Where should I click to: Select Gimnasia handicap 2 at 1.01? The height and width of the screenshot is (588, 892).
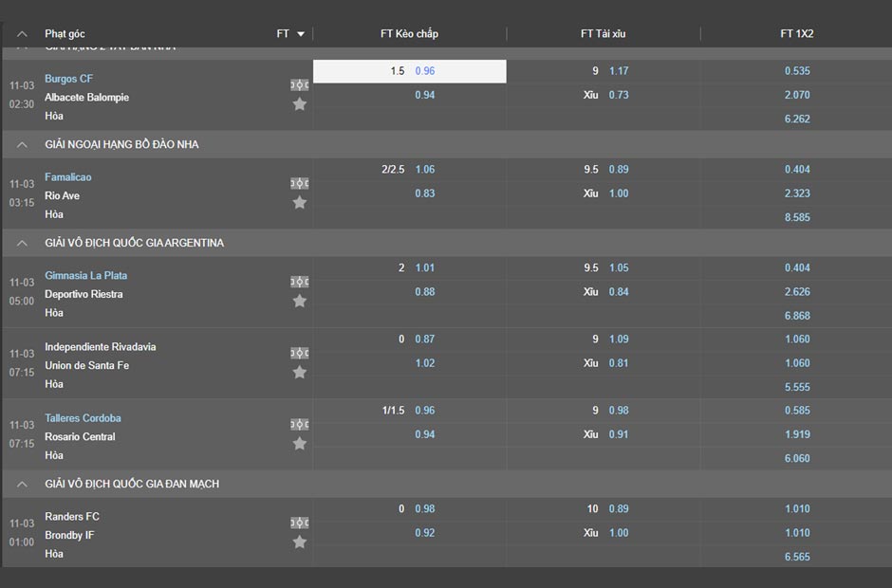click(425, 267)
